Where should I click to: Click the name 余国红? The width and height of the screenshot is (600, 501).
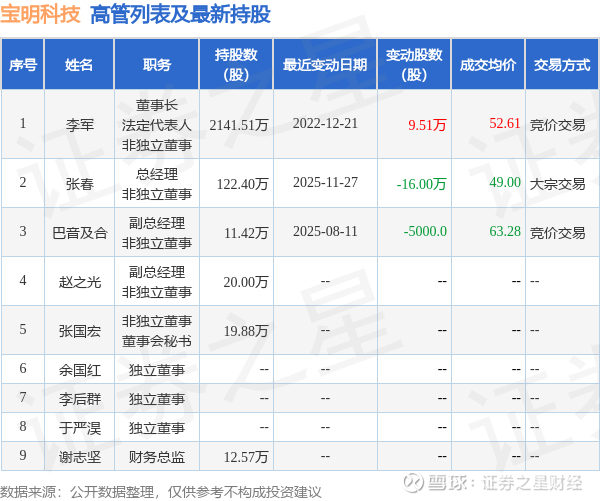click(x=80, y=370)
